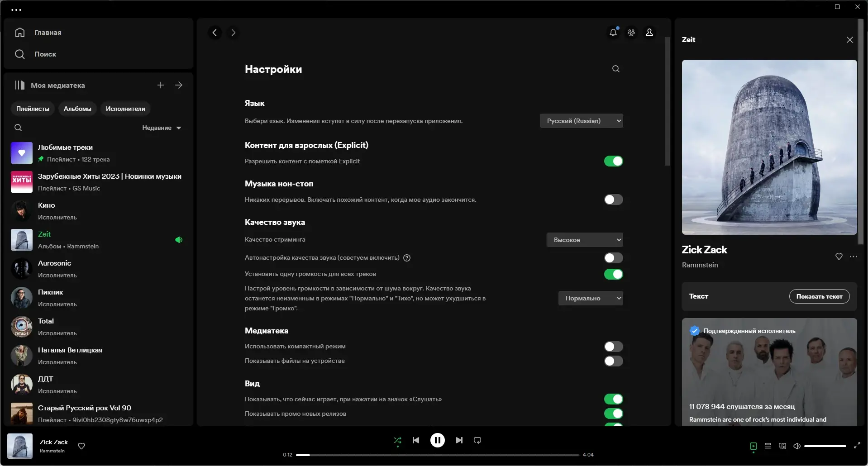Click the plus icon to create playlist

(161, 85)
